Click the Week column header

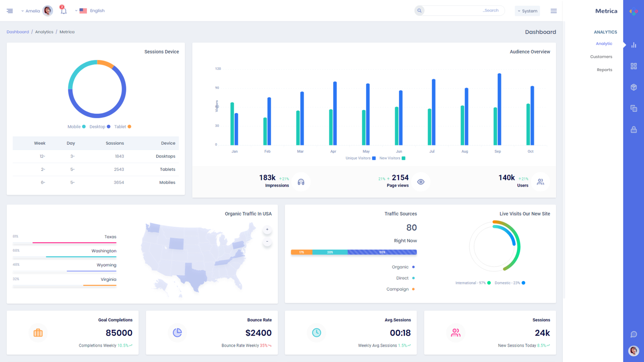point(39,143)
